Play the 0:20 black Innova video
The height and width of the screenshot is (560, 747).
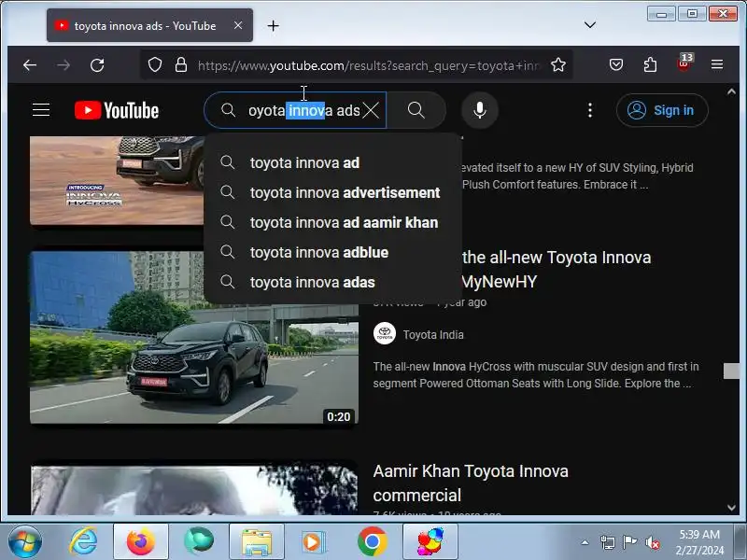[x=194, y=337]
